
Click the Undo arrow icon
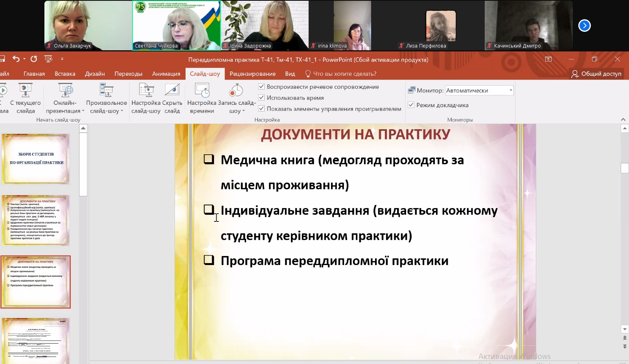(16, 59)
